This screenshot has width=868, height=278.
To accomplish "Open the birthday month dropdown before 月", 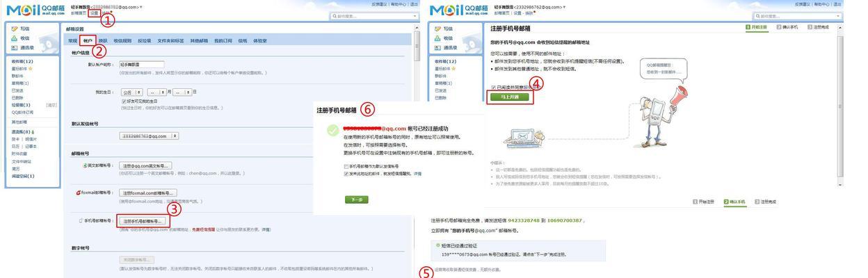I will point(156,92).
